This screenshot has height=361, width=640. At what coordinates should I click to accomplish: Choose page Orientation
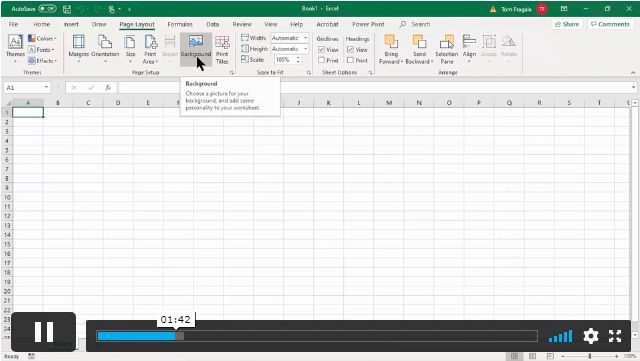(105, 49)
